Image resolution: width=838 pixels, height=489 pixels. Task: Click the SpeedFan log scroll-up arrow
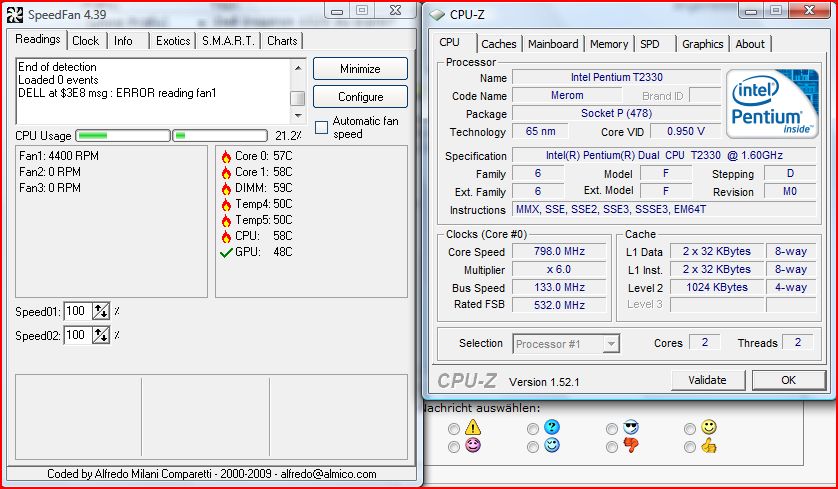298,67
